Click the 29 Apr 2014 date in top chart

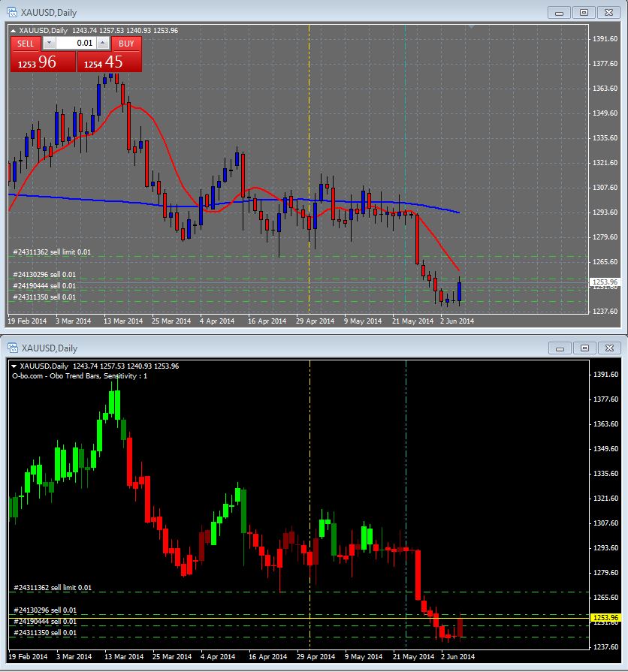[x=315, y=321]
